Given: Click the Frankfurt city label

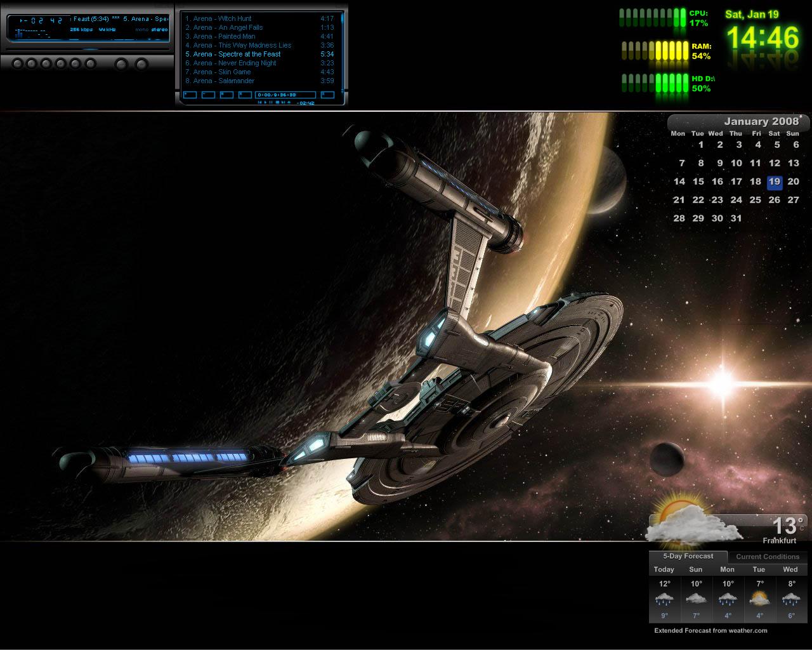Looking at the screenshot, I should point(780,541).
